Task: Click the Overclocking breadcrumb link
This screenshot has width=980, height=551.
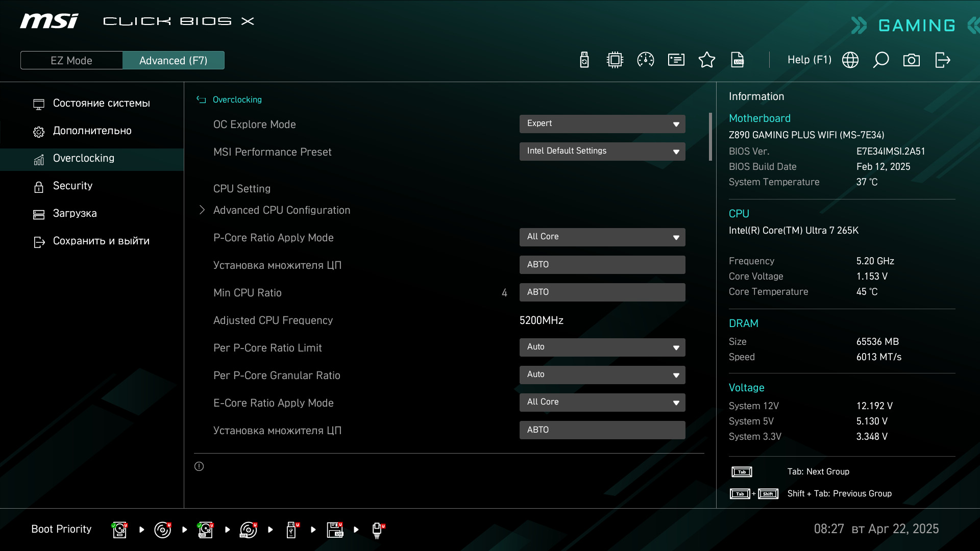Action: click(237, 100)
